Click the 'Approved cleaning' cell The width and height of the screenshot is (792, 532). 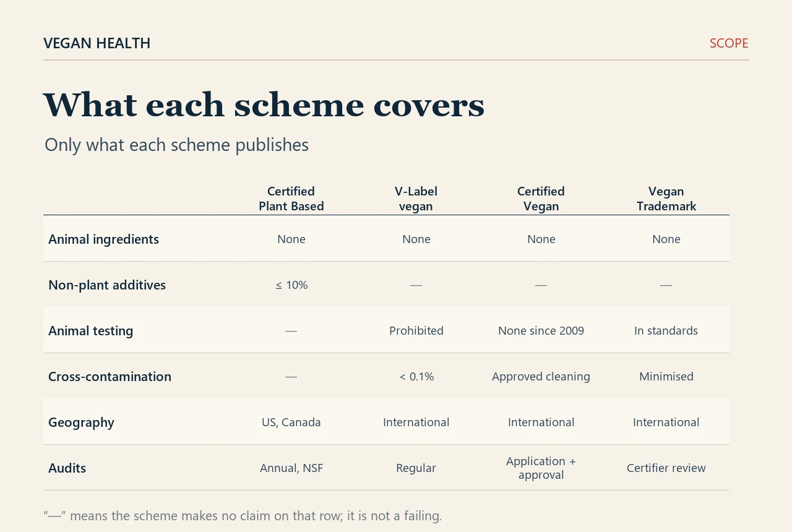pyautogui.click(x=541, y=377)
